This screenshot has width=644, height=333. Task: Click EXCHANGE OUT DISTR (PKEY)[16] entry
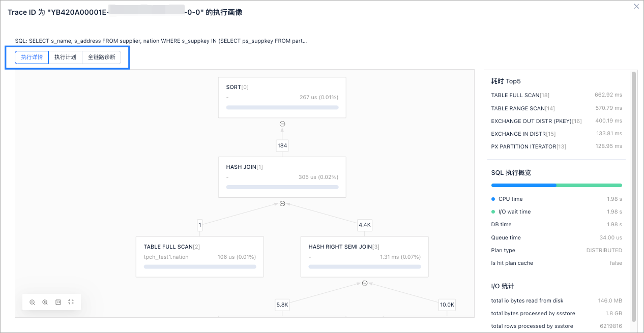[x=536, y=121]
